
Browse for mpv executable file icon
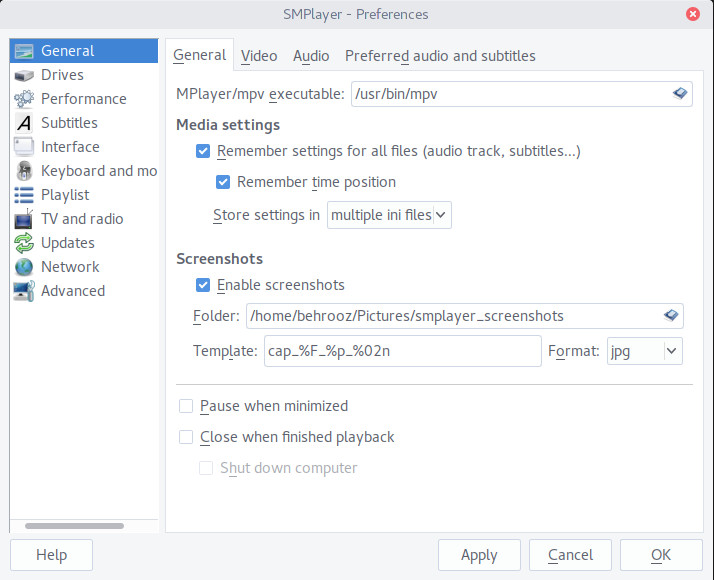[680, 94]
